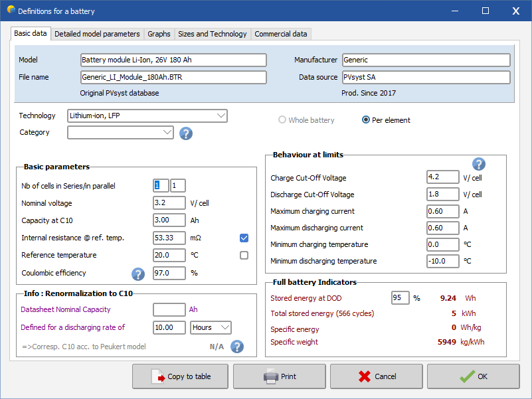Tick the Reference temperature checkbox
The image size is (532, 399).
click(244, 255)
